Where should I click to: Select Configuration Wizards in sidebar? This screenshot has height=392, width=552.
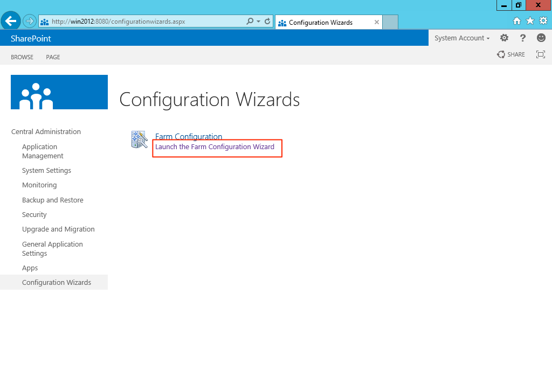click(x=56, y=283)
